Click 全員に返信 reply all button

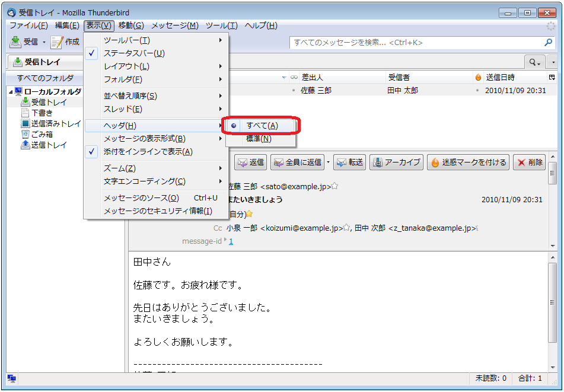(x=298, y=162)
